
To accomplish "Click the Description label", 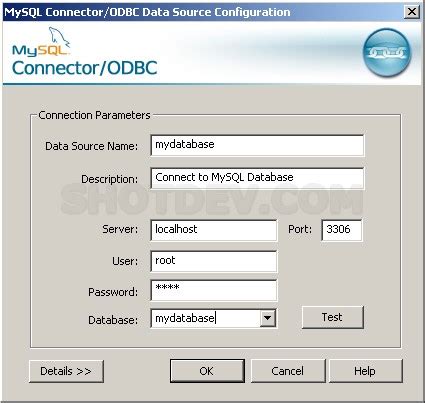I will (109, 179).
